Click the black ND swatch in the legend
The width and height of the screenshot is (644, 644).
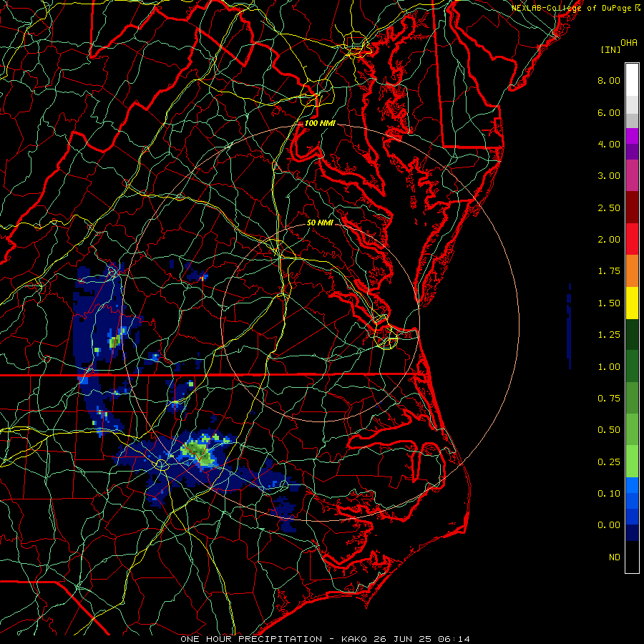632,557
